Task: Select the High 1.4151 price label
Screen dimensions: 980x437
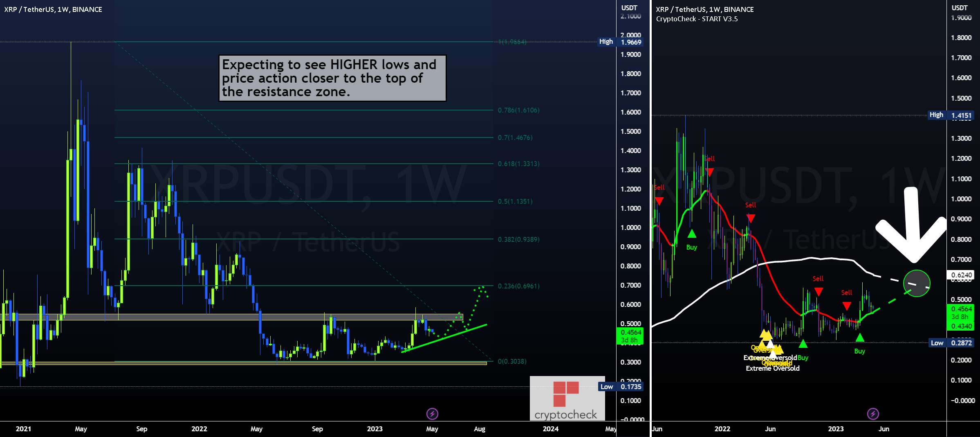Action: 951,115
